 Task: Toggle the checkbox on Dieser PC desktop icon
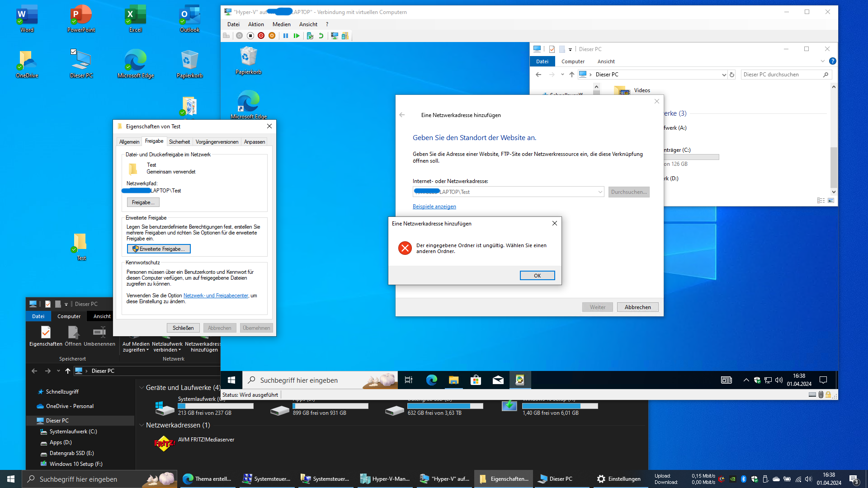[74, 52]
